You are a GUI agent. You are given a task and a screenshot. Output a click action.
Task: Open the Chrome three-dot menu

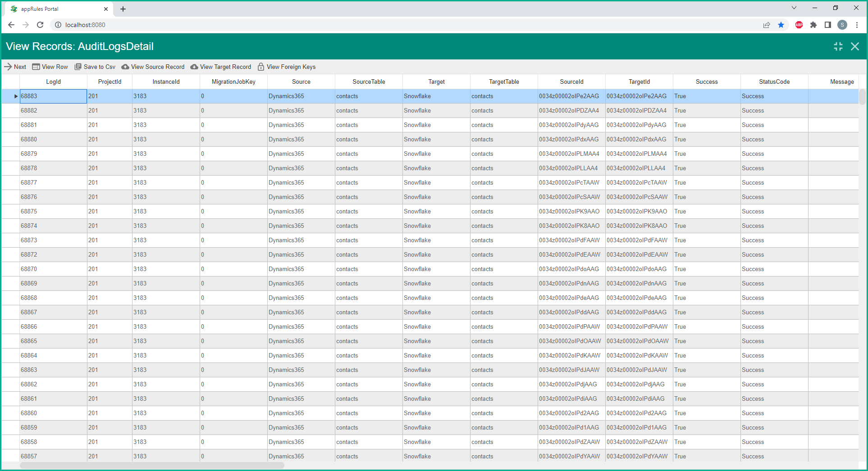pyautogui.click(x=857, y=25)
